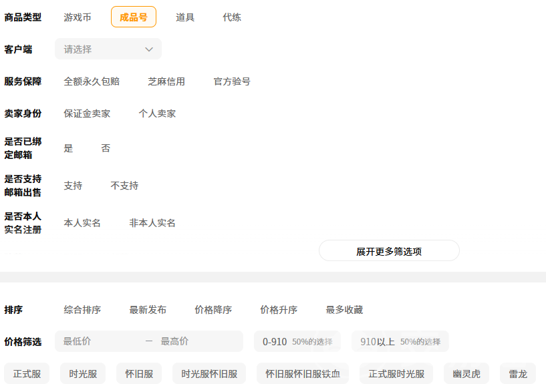Toggle the 芝麻信用 filter option
This screenshot has height=392, width=546.
166,81
